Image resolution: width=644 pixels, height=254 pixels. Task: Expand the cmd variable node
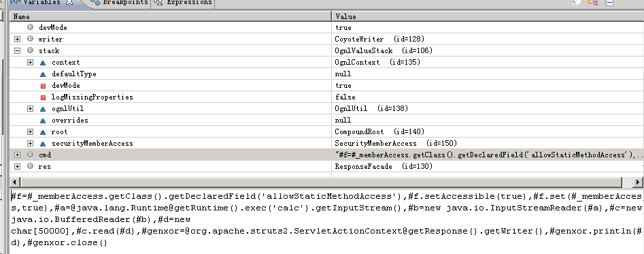pos(17,155)
